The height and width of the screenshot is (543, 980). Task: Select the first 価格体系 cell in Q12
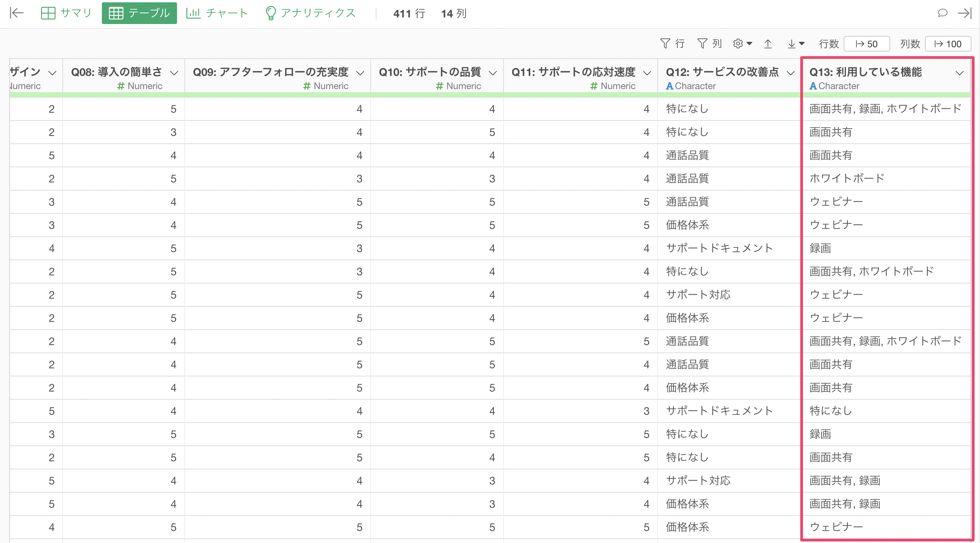click(x=729, y=225)
